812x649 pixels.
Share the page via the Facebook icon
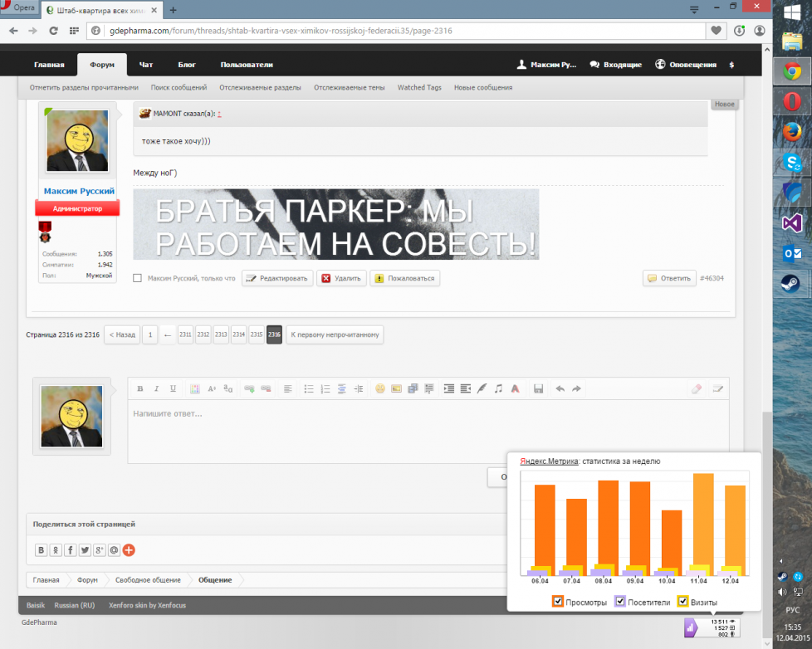pos(70,549)
